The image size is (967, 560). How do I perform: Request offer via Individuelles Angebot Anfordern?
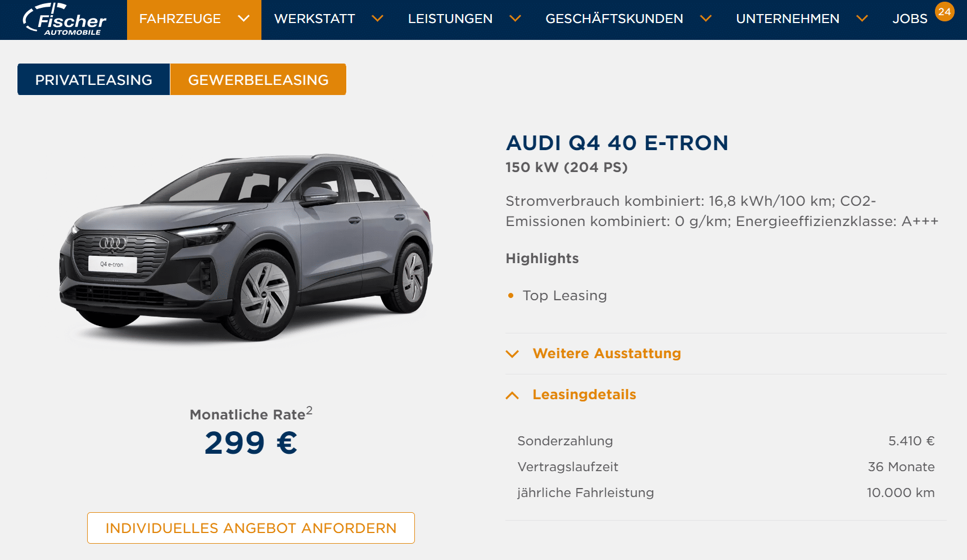pos(251,528)
